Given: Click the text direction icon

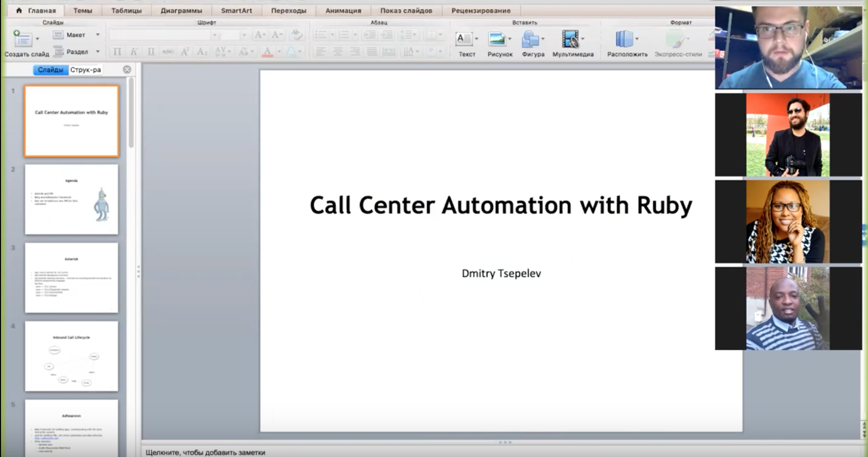Looking at the screenshot, I should point(408,51).
